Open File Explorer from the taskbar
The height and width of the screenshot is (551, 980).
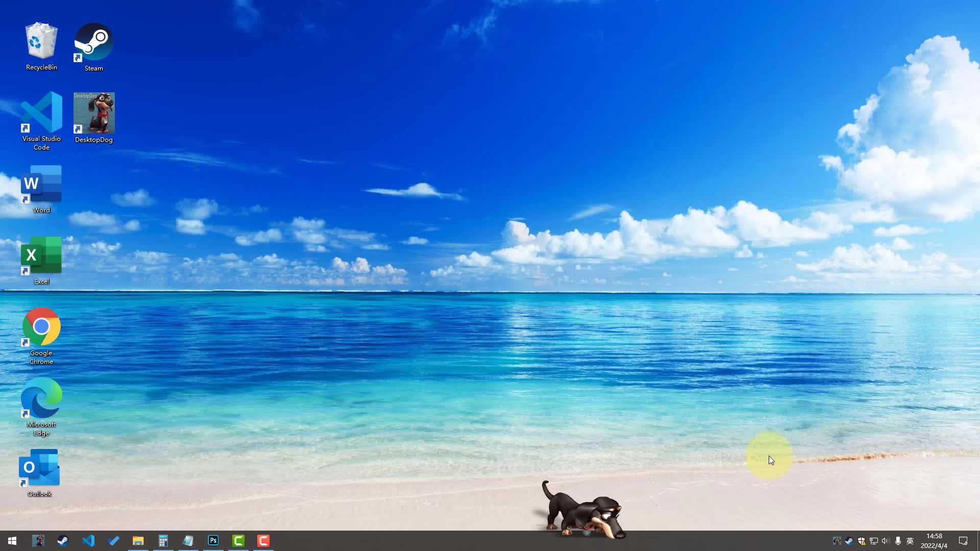pyautogui.click(x=138, y=541)
